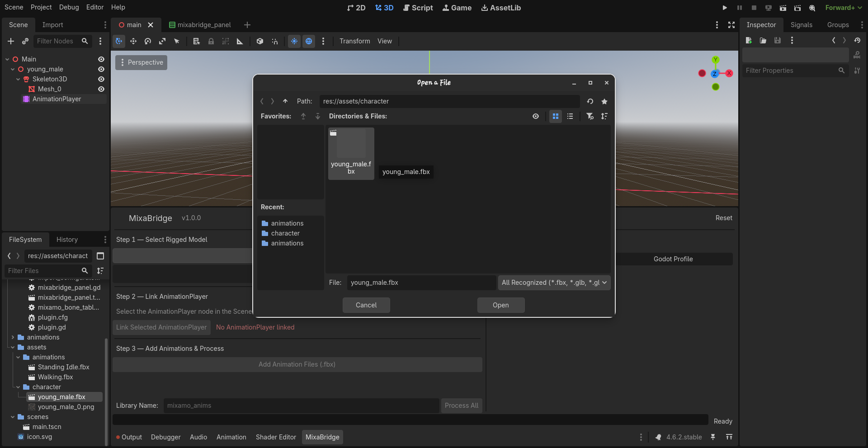
Task: Switch the file dialog to list view
Action: 570,116
